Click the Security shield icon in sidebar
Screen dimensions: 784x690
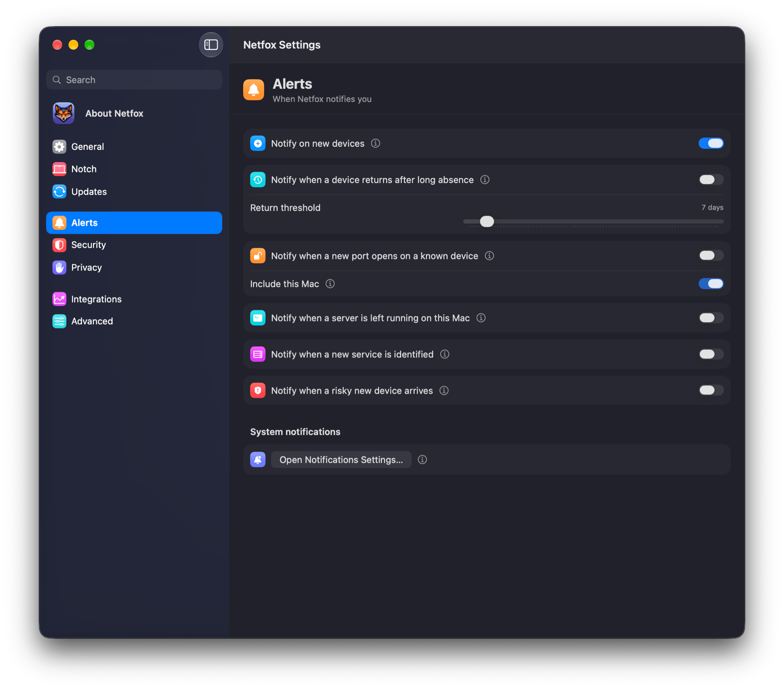(59, 245)
